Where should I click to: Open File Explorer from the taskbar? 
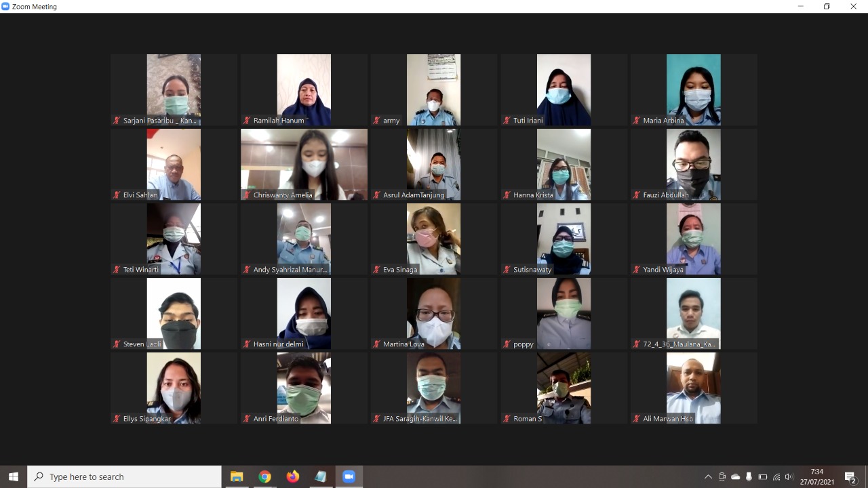(x=237, y=476)
